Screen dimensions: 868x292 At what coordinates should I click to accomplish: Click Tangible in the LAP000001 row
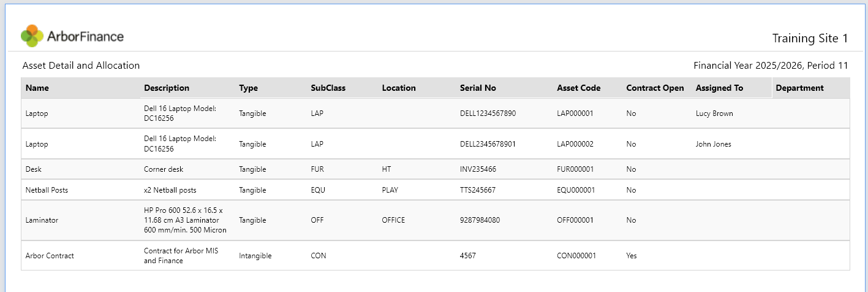[252, 113]
